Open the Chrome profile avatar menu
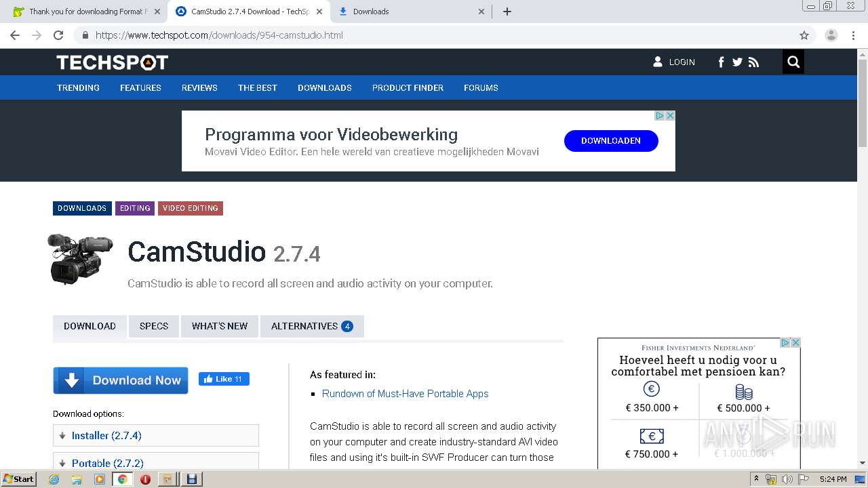This screenshot has width=868, height=488. tap(831, 35)
